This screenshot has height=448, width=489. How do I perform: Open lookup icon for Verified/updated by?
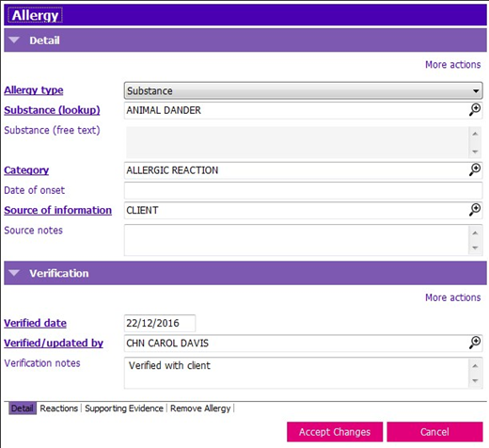point(475,343)
